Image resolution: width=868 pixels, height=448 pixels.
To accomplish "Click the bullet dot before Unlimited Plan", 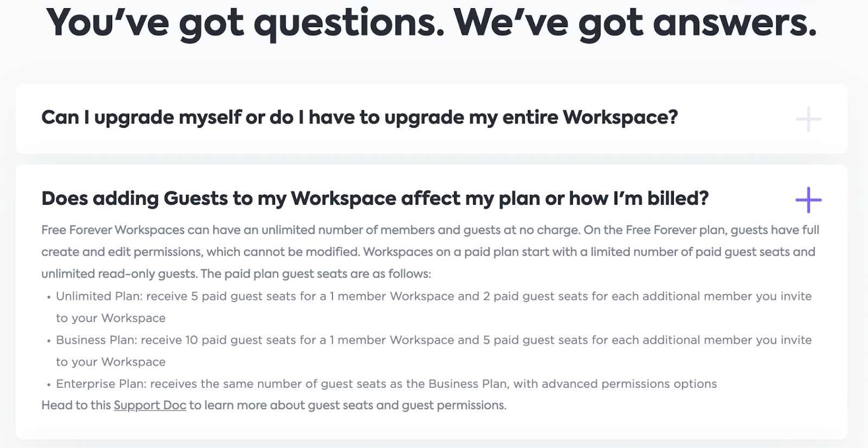I will point(49,298).
